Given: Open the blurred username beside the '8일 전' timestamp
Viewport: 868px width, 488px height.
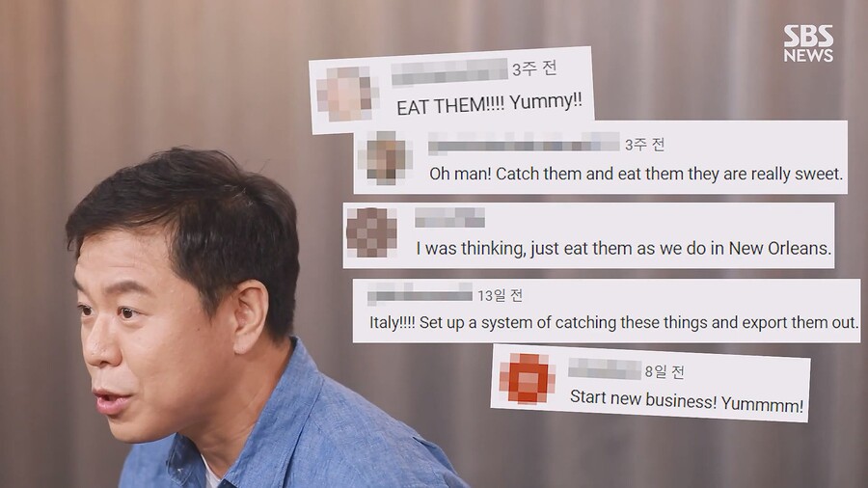Looking at the screenshot, I should (605, 368).
